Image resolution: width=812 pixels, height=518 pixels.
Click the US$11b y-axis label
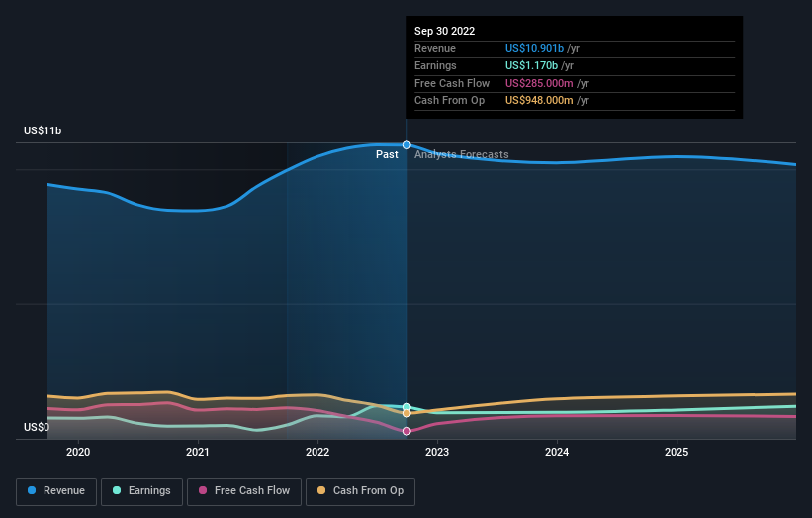pos(43,130)
